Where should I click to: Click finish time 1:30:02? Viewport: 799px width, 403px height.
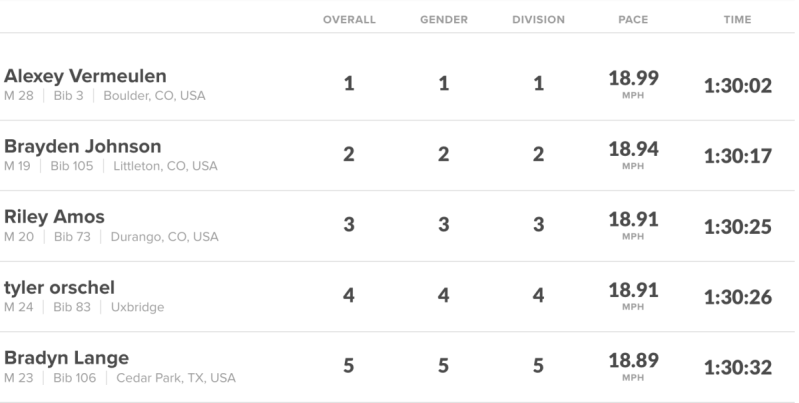pos(737,86)
